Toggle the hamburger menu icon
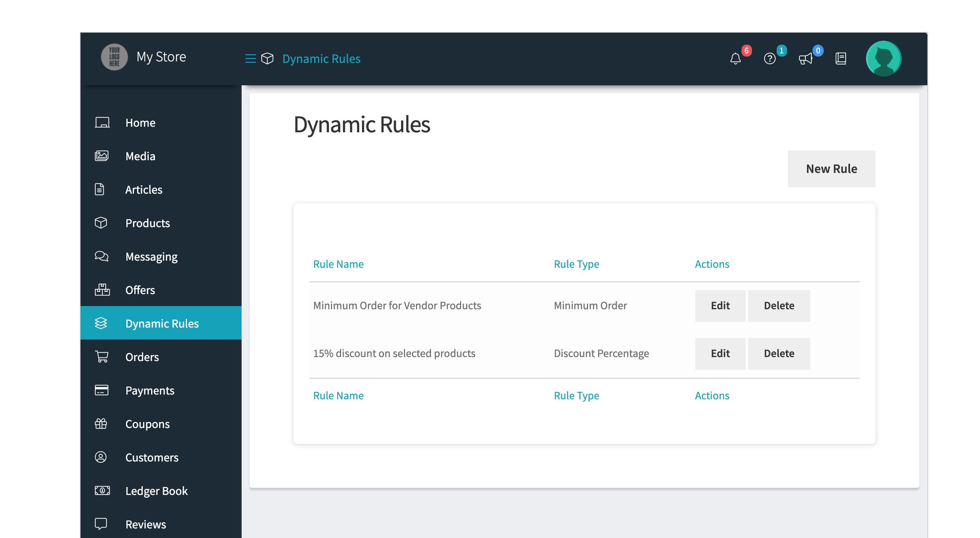Screen dimensions: 980x538 pos(250,59)
